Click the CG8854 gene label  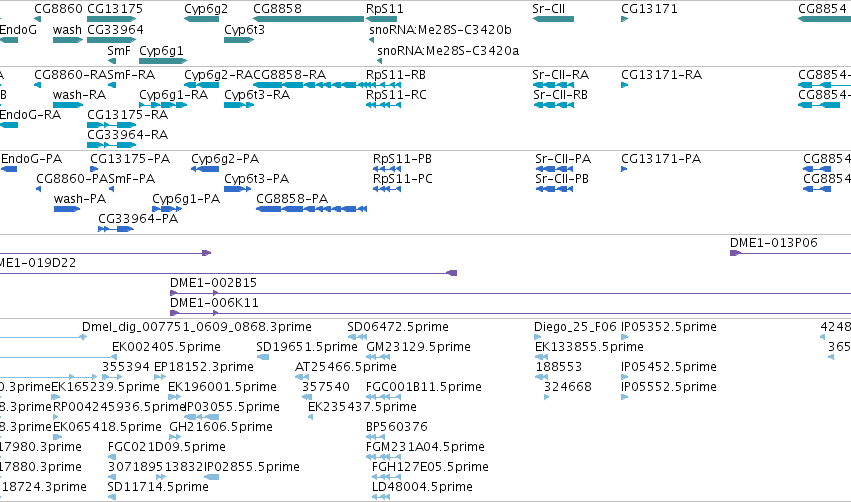824,9
